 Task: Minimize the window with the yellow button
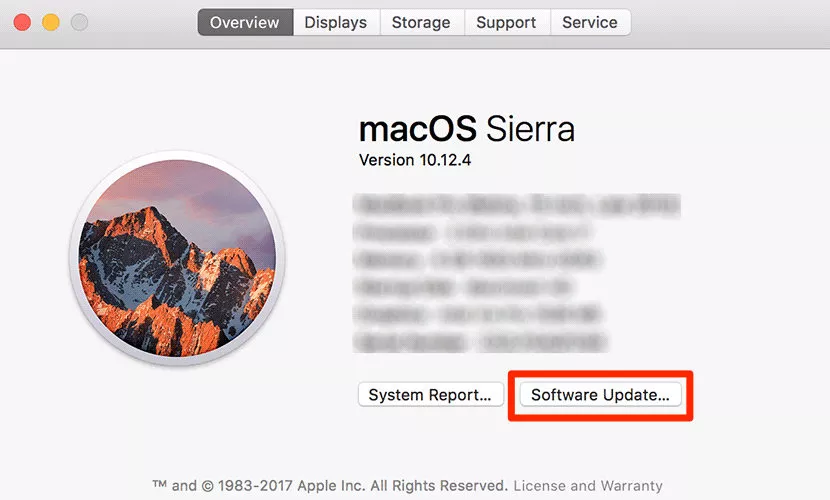[x=50, y=22]
